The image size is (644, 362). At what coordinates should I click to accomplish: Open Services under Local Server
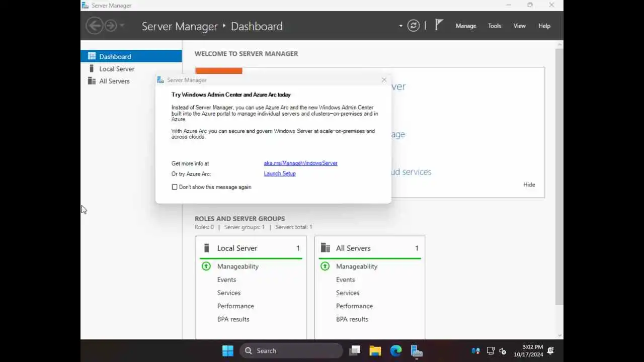229,293
